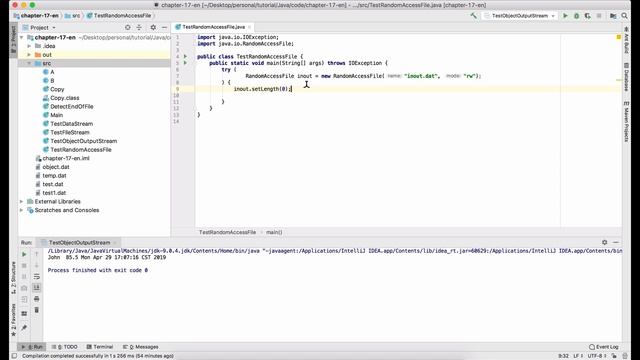Image resolution: width=640 pixels, height=360 pixels.
Task: Click run gutter arrow beside main method
Action: [186, 63]
